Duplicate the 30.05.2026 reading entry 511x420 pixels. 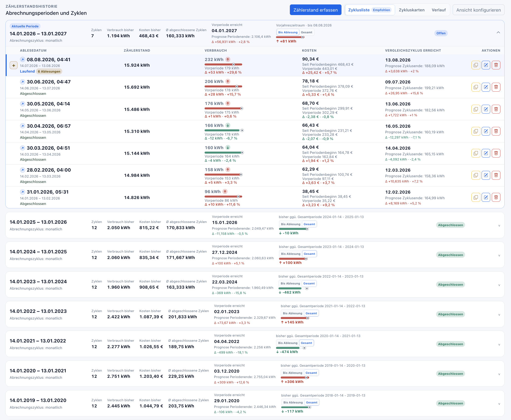476,109
